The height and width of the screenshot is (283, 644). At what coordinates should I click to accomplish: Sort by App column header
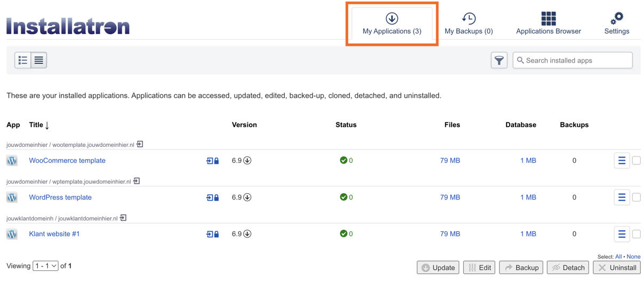click(x=13, y=125)
